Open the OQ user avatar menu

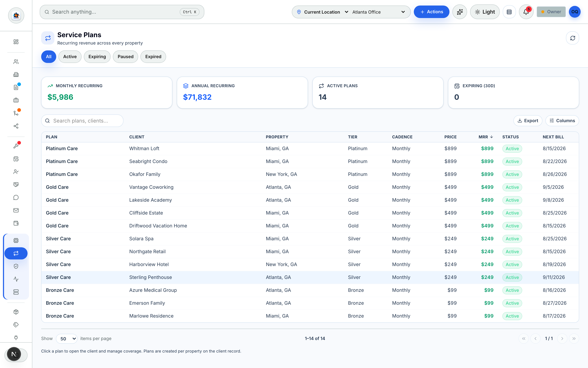575,12
